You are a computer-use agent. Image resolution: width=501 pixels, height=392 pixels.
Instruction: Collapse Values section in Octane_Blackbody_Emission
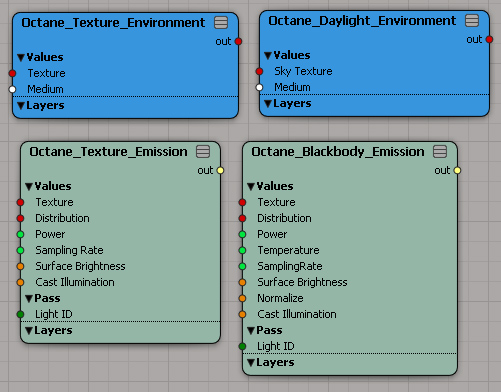coord(251,186)
